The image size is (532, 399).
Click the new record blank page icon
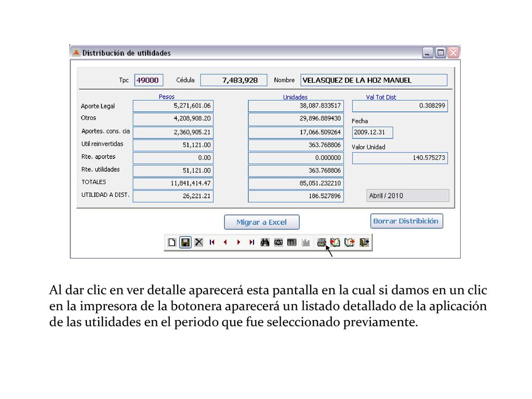[172, 242]
